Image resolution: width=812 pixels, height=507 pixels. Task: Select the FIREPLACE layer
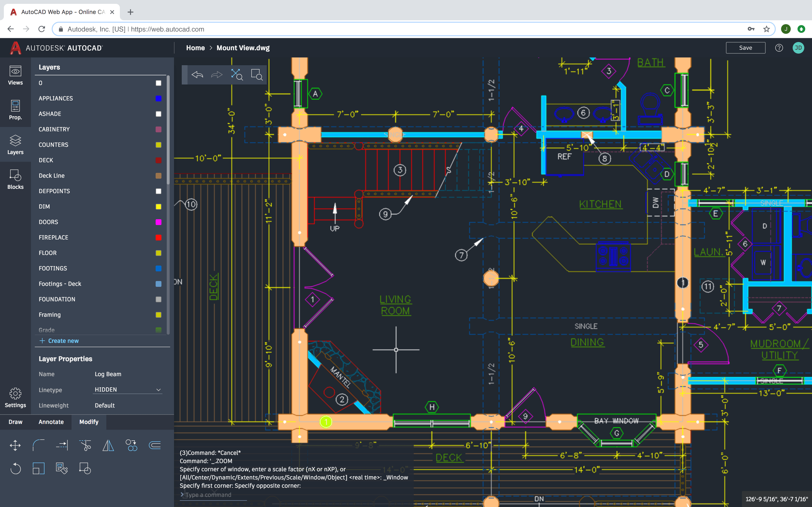(x=54, y=237)
